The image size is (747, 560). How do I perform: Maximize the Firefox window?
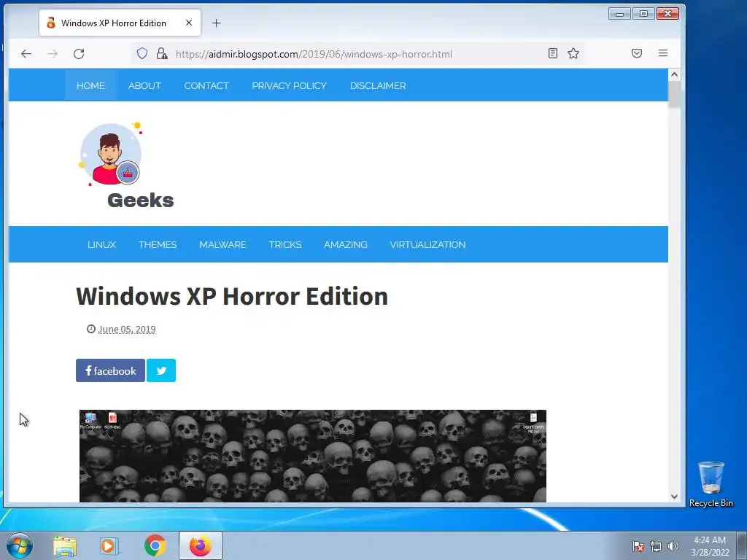643,14
